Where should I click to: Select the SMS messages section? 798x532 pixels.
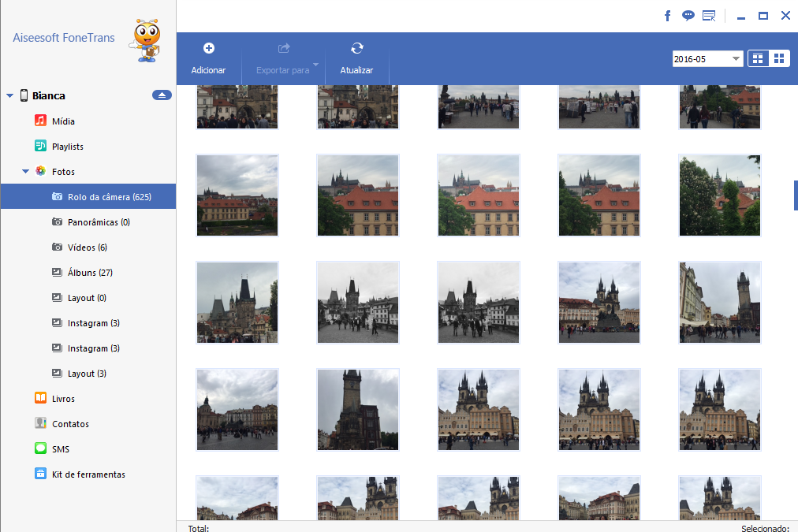tap(61, 449)
